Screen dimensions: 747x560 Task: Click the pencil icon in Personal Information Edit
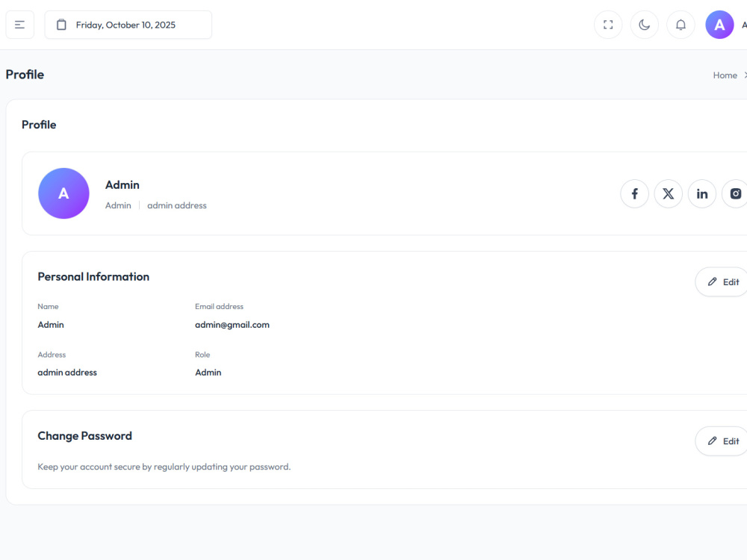pyautogui.click(x=712, y=282)
